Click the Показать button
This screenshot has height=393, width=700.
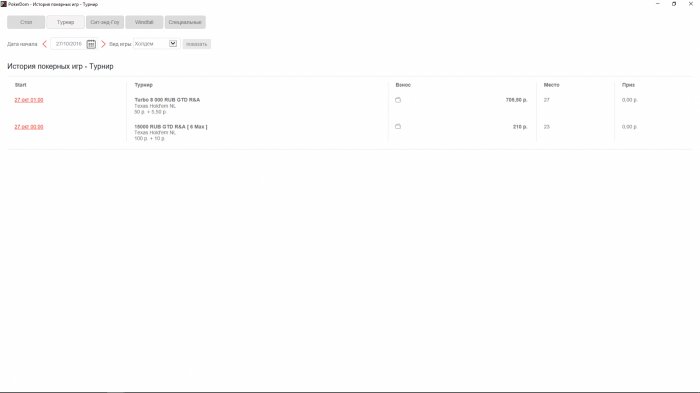pos(196,44)
